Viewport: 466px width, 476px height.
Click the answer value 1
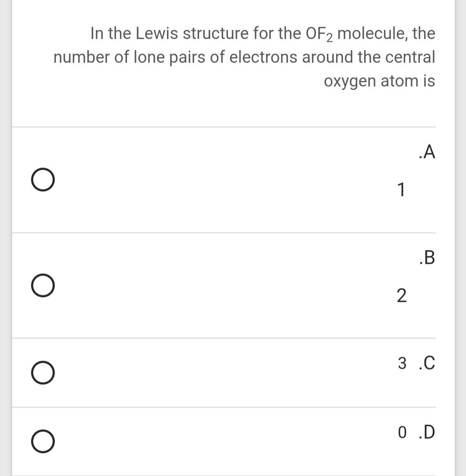(401, 190)
